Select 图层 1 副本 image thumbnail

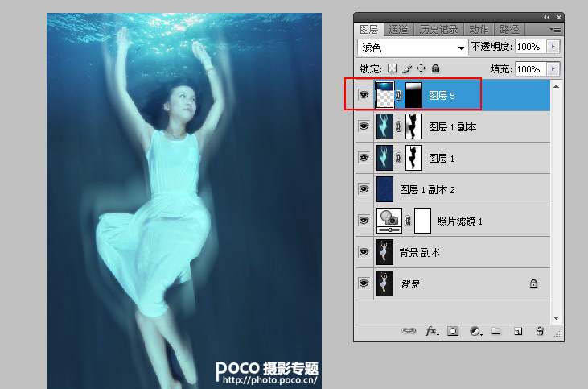point(384,127)
